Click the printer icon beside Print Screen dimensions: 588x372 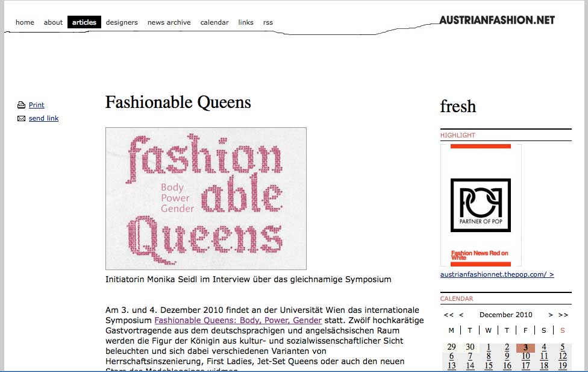[22, 104]
